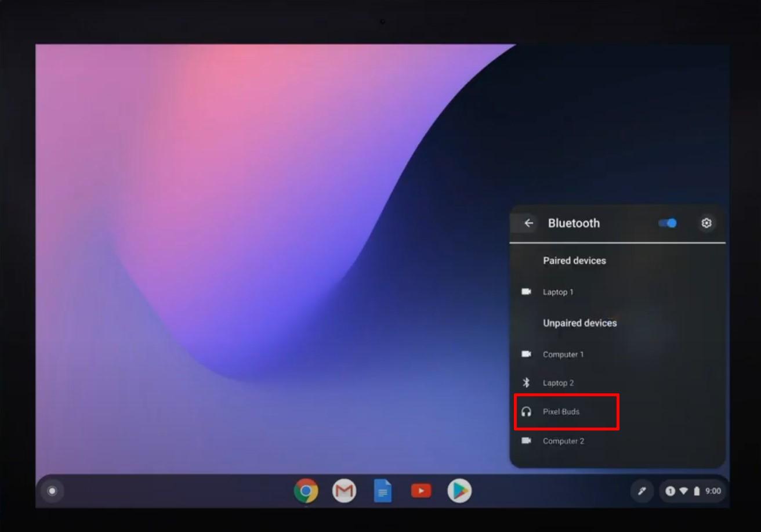The image size is (761, 532).
Task: Open the launcher circle button
Action: 52,491
